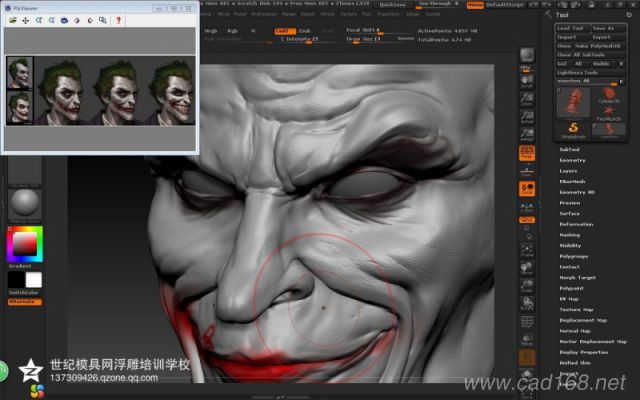Screen dimensions: 640x400
Task: Click the Load Tool button
Action: pyautogui.click(x=573, y=28)
